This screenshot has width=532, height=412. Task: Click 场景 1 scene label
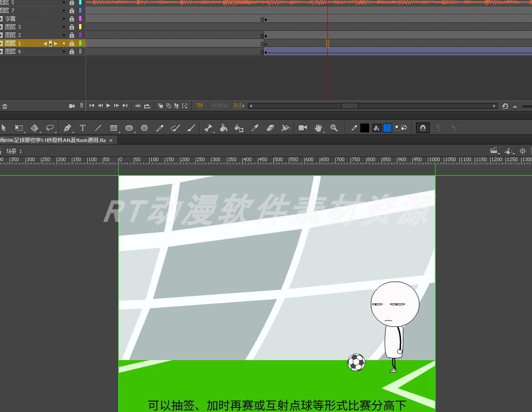[x=14, y=151]
